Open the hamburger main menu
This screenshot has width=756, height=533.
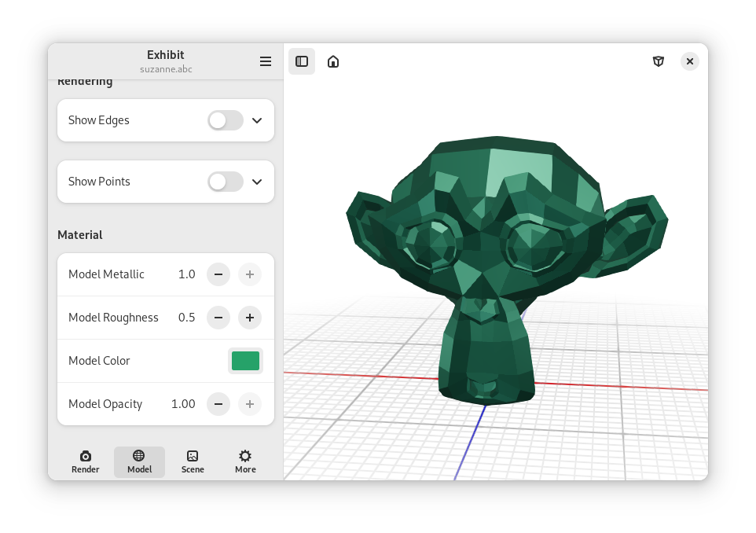click(x=265, y=61)
